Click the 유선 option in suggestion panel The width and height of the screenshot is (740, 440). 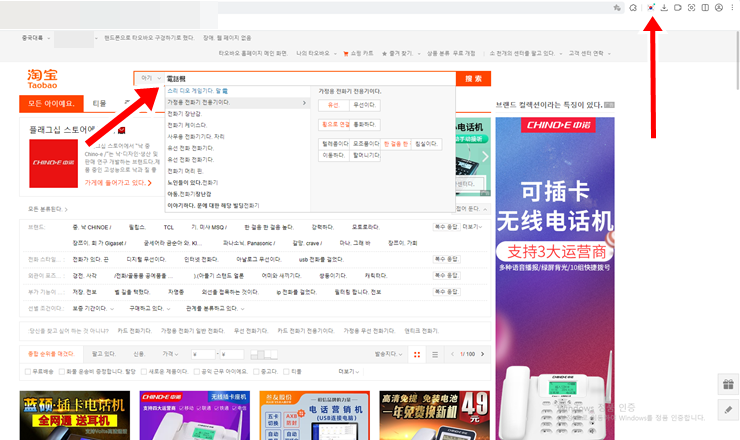click(x=334, y=105)
